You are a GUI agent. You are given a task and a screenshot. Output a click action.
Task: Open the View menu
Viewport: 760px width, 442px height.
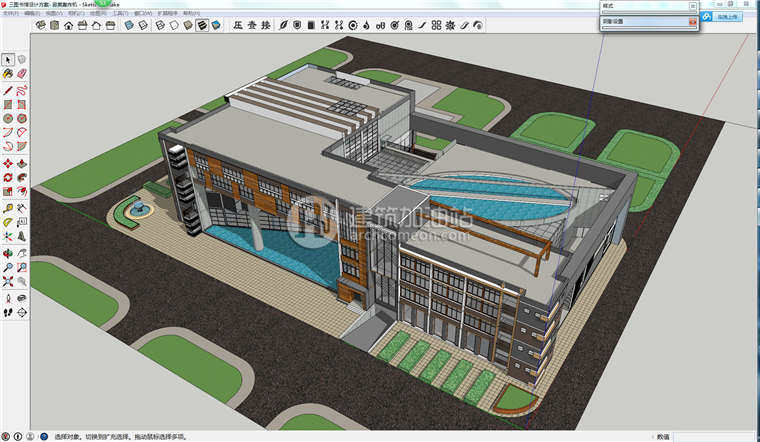pyautogui.click(x=54, y=14)
